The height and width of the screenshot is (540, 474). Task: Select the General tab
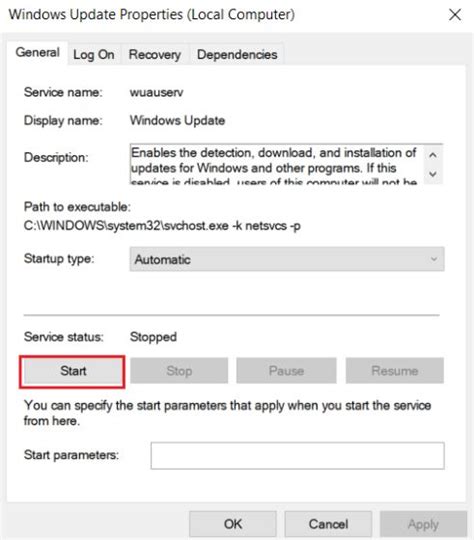tap(38, 52)
